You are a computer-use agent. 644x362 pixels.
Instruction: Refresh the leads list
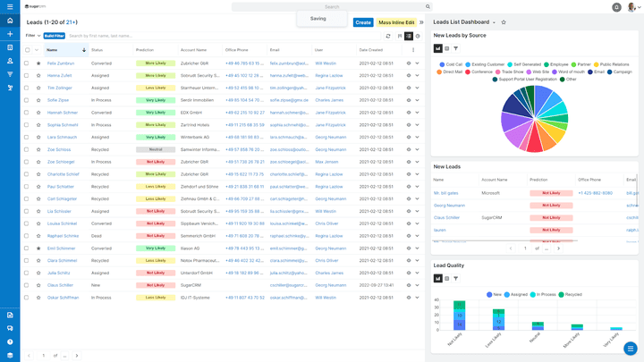tap(388, 36)
